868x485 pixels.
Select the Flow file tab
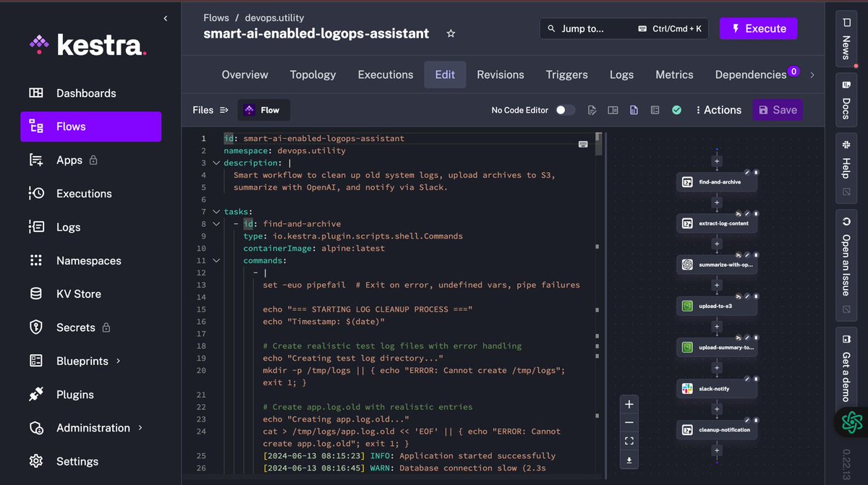coord(263,110)
